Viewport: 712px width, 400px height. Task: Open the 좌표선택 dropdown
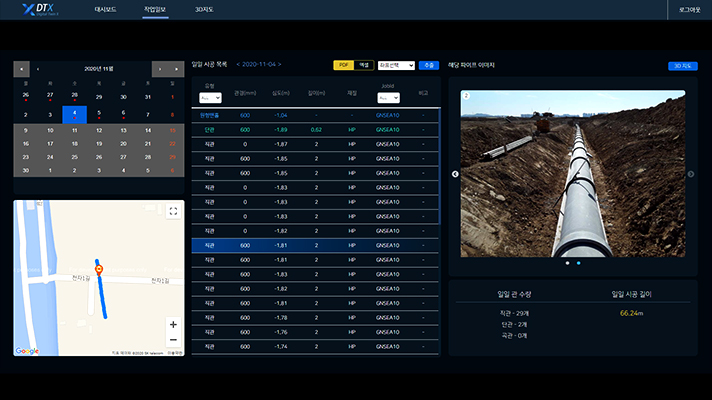[396, 65]
